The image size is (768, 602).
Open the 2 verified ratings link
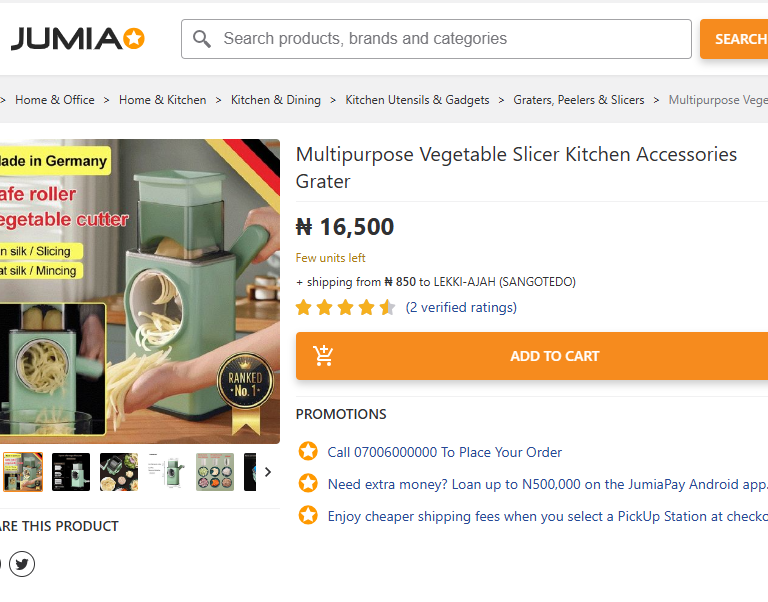(x=461, y=307)
